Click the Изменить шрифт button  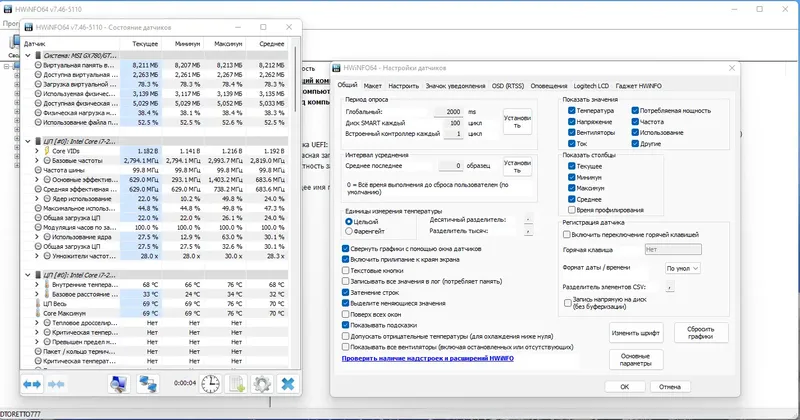coord(636,333)
